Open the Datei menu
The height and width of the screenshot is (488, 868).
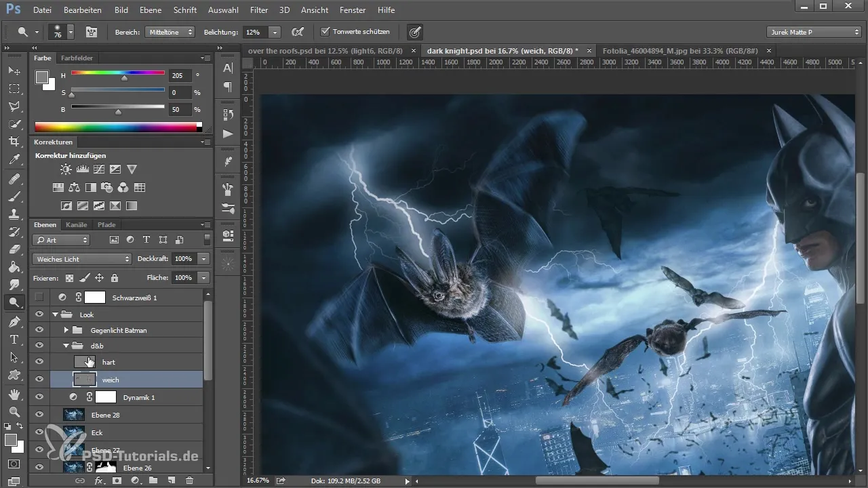click(41, 10)
